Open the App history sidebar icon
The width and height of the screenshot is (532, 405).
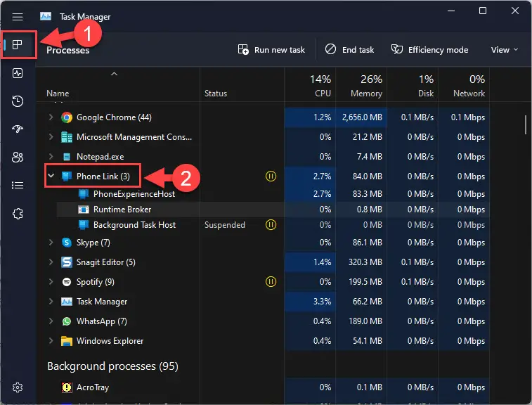pyautogui.click(x=18, y=101)
